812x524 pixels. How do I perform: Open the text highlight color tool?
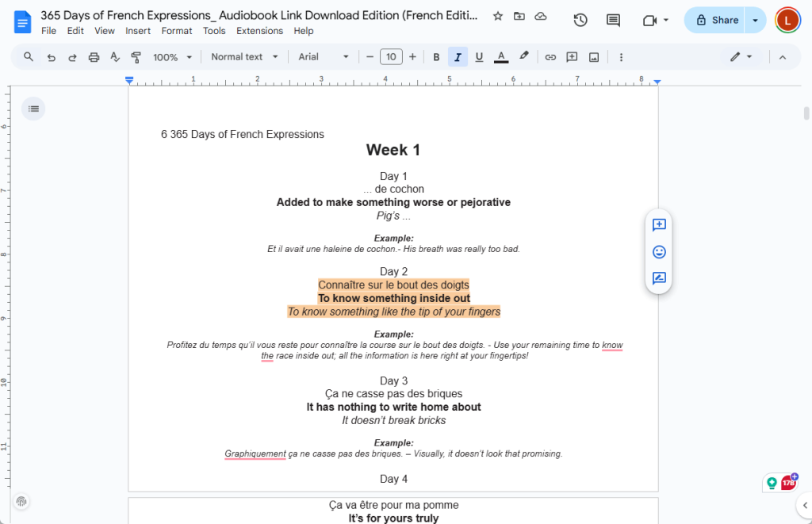(523, 56)
